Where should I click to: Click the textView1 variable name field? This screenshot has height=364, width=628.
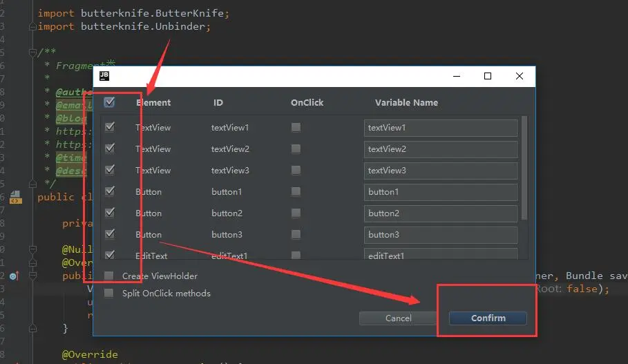tap(441, 128)
